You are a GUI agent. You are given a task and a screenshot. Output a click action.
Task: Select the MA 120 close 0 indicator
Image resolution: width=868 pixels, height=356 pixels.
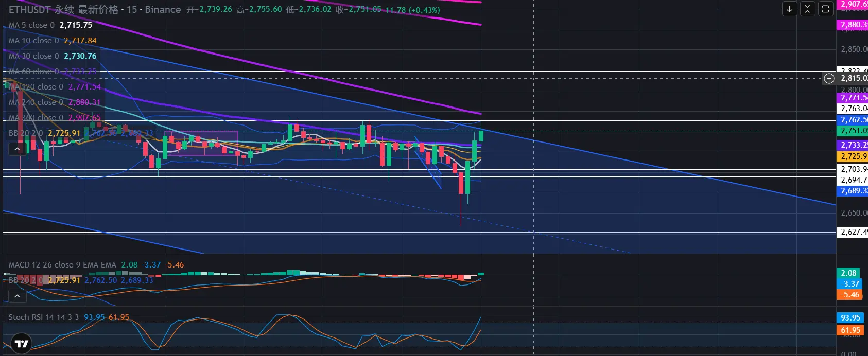coord(36,87)
